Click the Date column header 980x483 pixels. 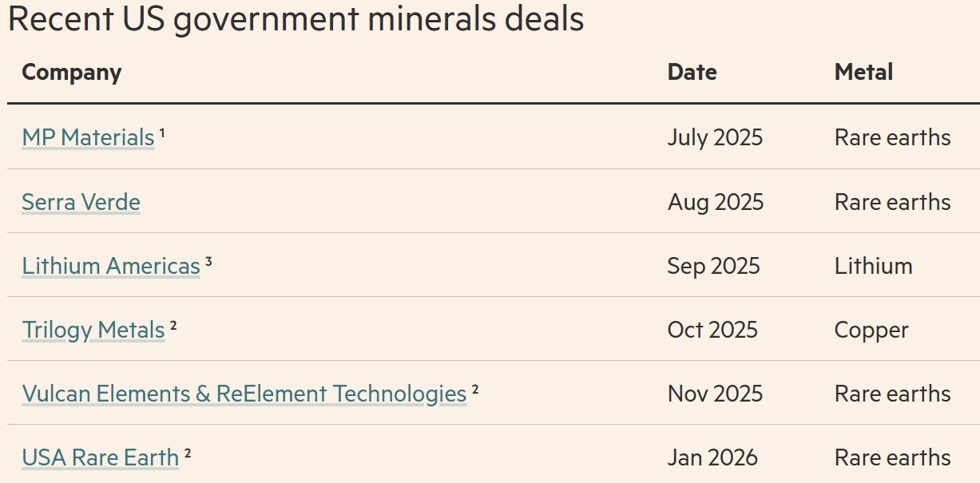[692, 72]
